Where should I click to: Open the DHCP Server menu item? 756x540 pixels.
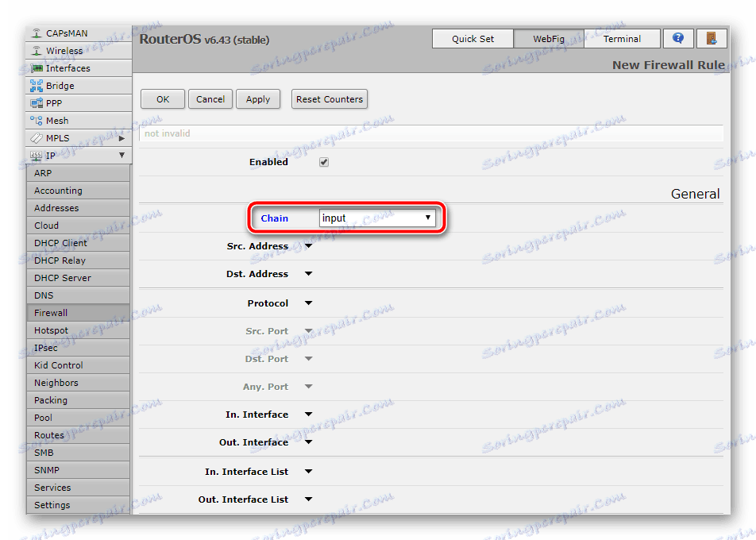(78, 278)
